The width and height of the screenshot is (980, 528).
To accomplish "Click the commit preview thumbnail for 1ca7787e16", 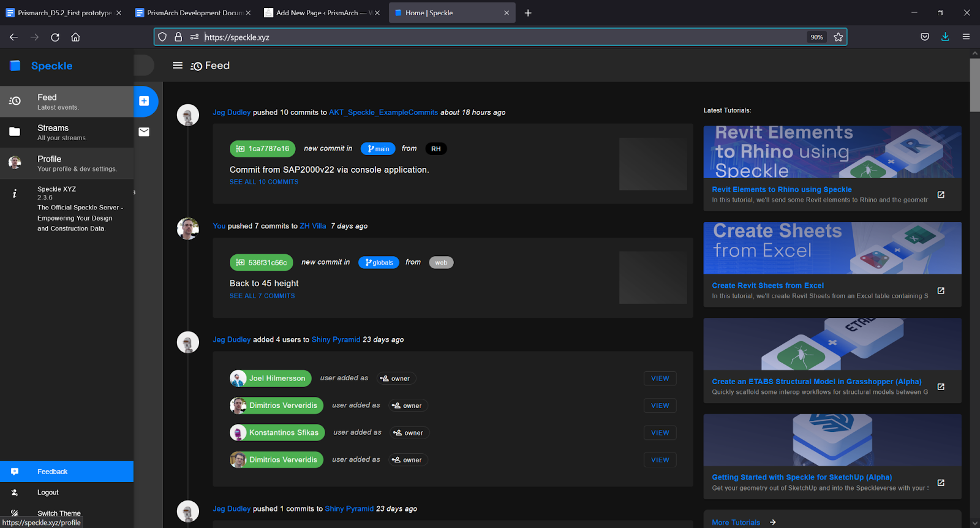I will [x=653, y=164].
